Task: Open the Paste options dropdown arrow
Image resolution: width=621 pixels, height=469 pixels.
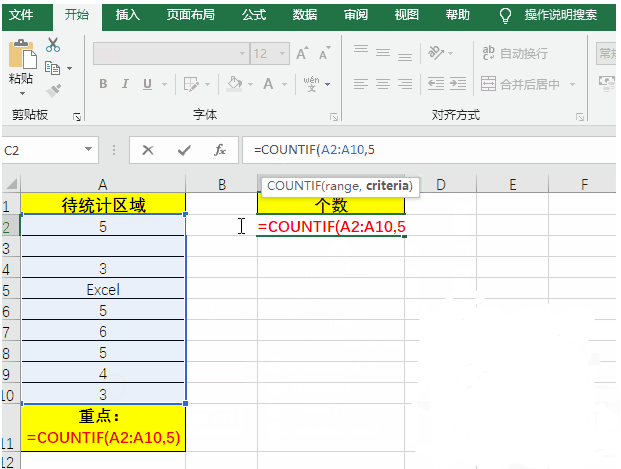Action: pos(22,93)
